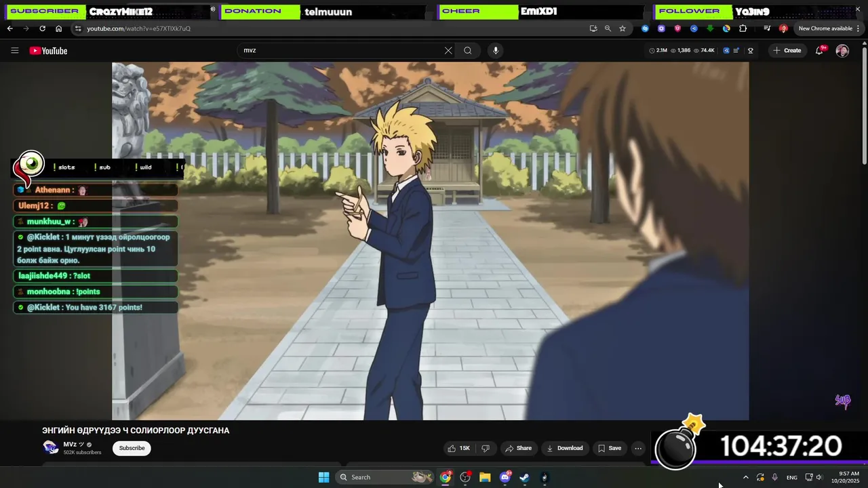Screen dimensions: 868x488
Task: Run search with the magnifier button
Action: pos(468,50)
